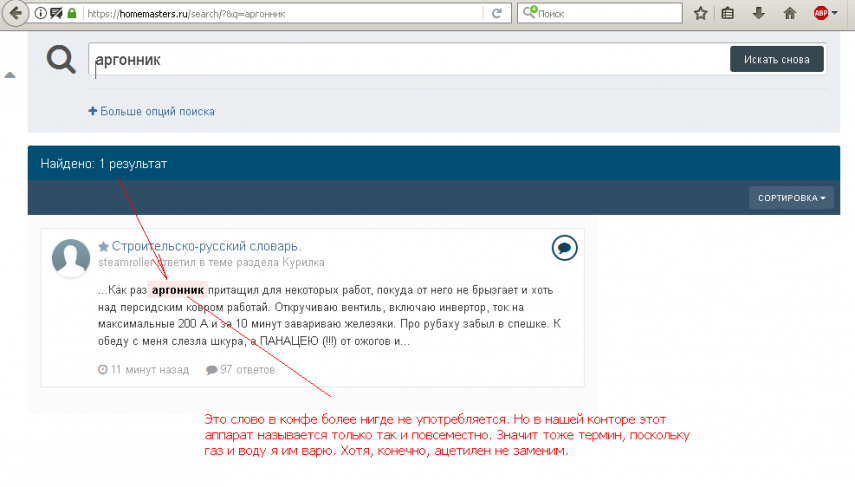Reload the page with the refresh icon

click(x=496, y=14)
